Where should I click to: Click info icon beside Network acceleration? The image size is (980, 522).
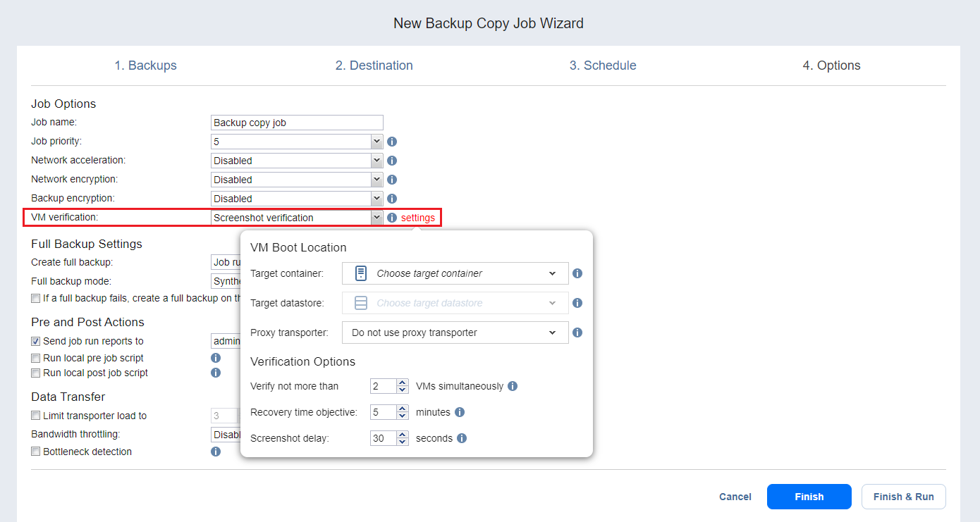(x=392, y=161)
